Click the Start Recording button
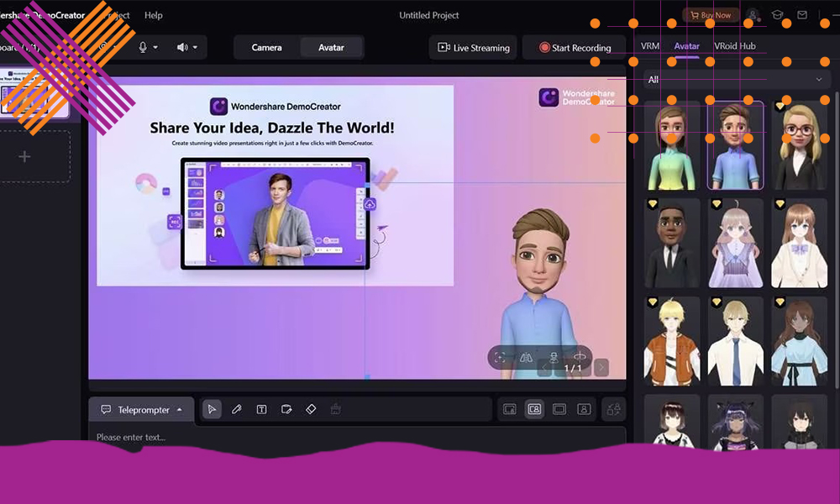The height and width of the screenshot is (504, 840). 575,48
